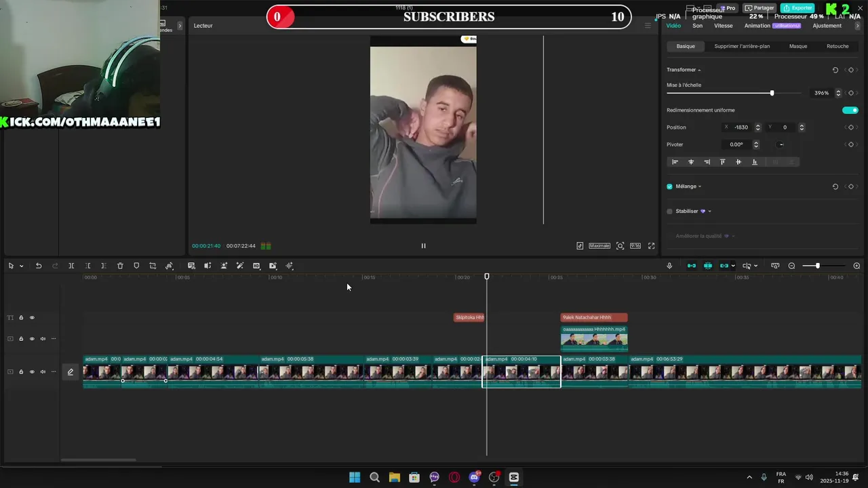Open the Lecteur panel menu icon
The image size is (868, 488).
(648, 26)
